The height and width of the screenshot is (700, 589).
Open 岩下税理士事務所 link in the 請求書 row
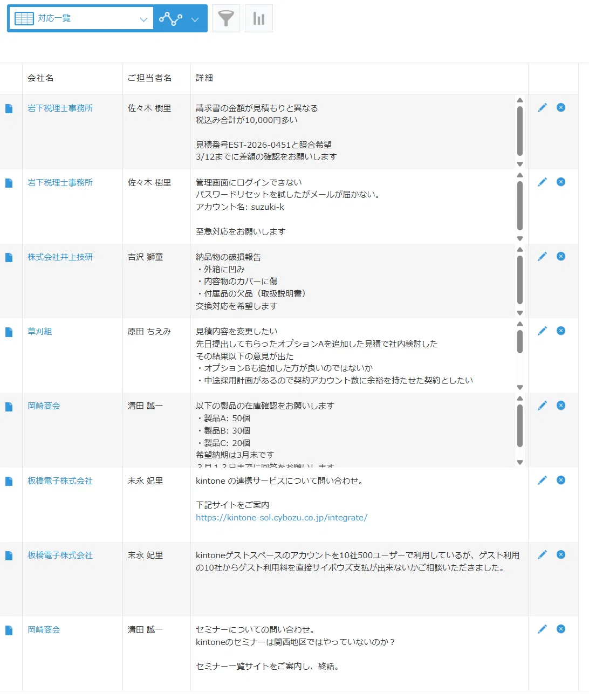[60, 108]
